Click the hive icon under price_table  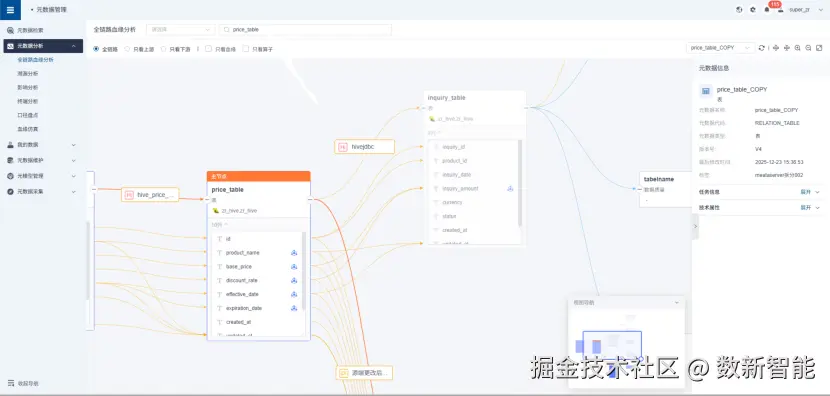(216, 210)
